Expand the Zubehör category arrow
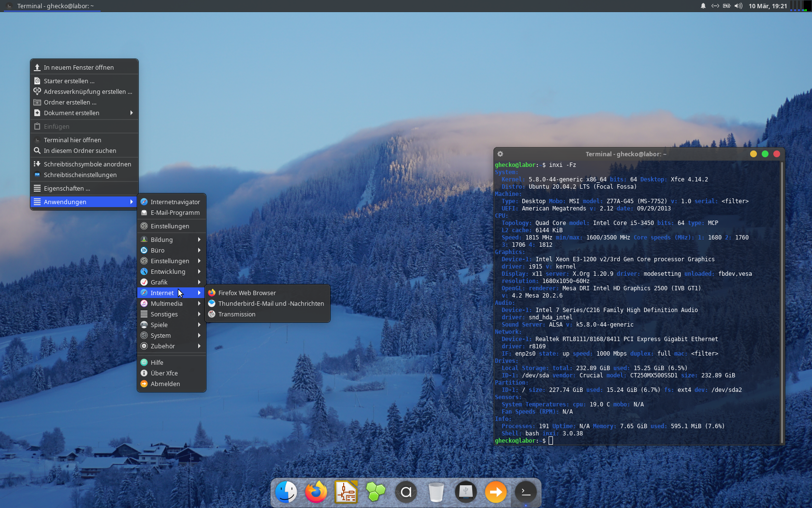 pyautogui.click(x=199, y=346)
